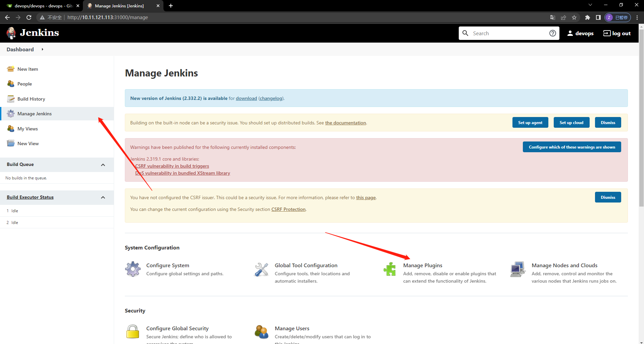
Task: Open New Item from the sidebar
Action: (x=28, y=69)
